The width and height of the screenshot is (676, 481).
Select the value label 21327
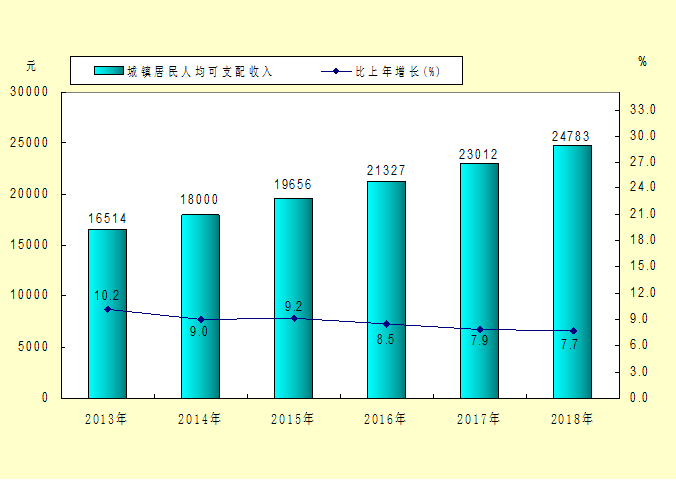tap(386, 170)
